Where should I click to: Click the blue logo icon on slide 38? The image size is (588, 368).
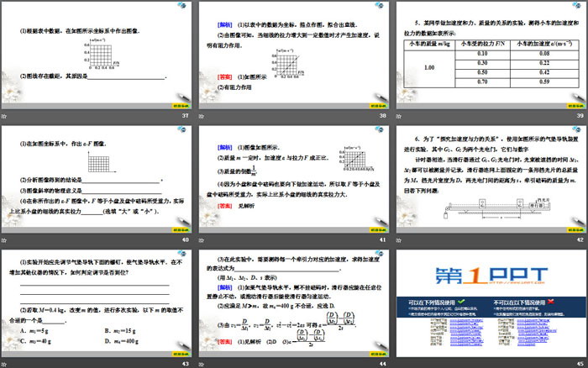379,5
